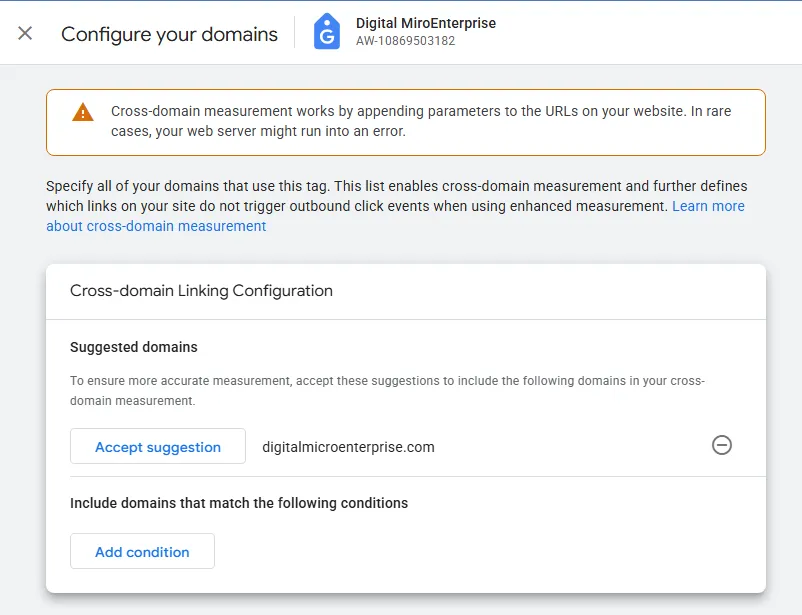Remove the suggested domain with the minus icon

[x=721, y=446]
